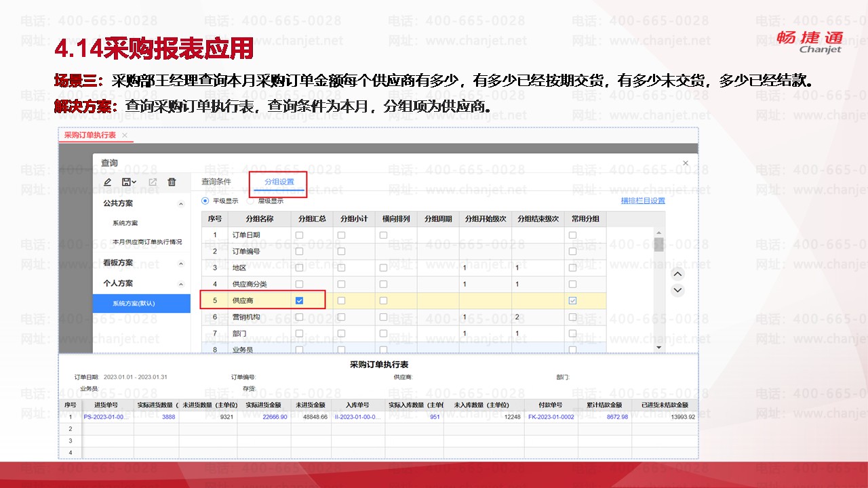Click the 进货单号 report column header
Viewport: 868px width, 488px height.
pos(108,405)
